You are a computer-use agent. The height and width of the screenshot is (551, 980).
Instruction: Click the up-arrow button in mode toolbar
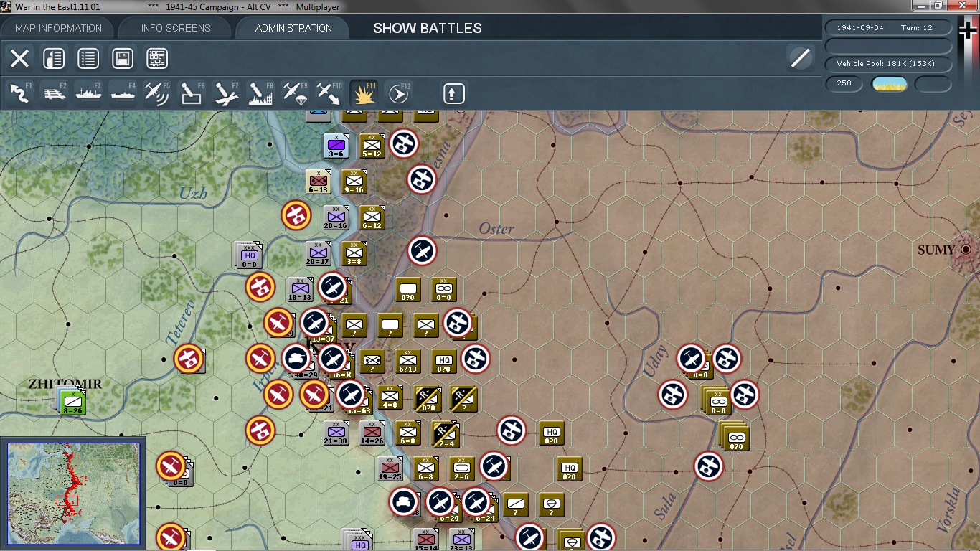click(x=454, y=93)
